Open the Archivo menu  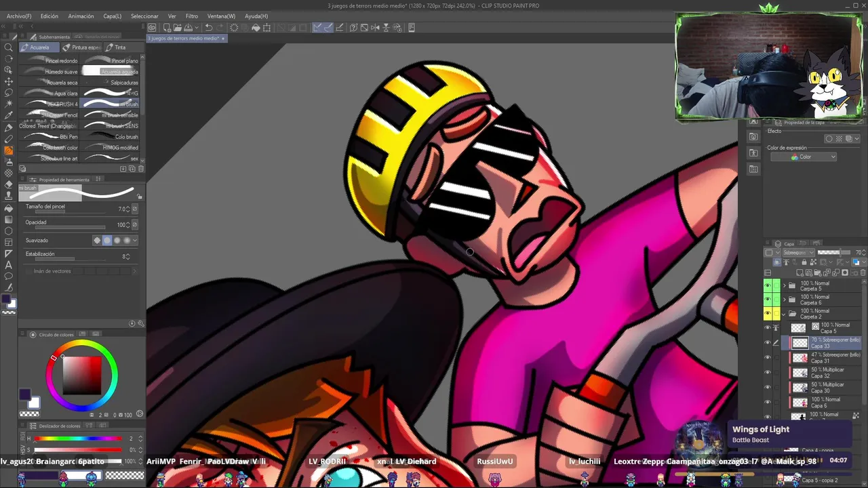(18, 16)
